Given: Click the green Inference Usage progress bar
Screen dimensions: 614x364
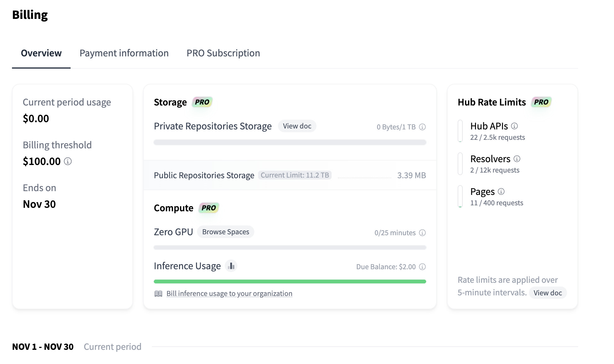Looking at the screenshot, I should [x=290, y=282].
